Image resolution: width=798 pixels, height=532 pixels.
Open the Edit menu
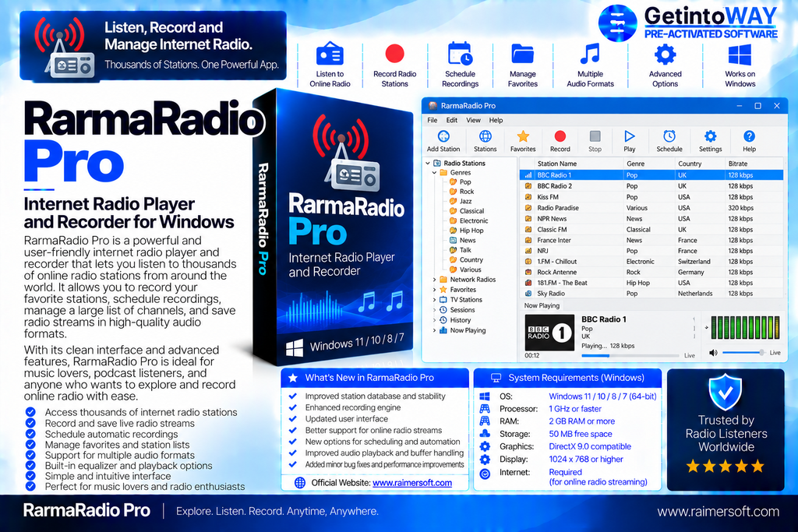click(x=451, y=120)
